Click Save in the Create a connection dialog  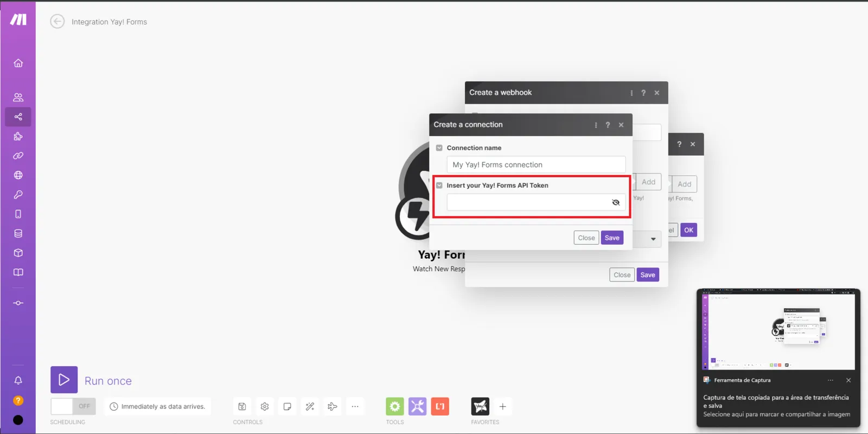[612, 238]
